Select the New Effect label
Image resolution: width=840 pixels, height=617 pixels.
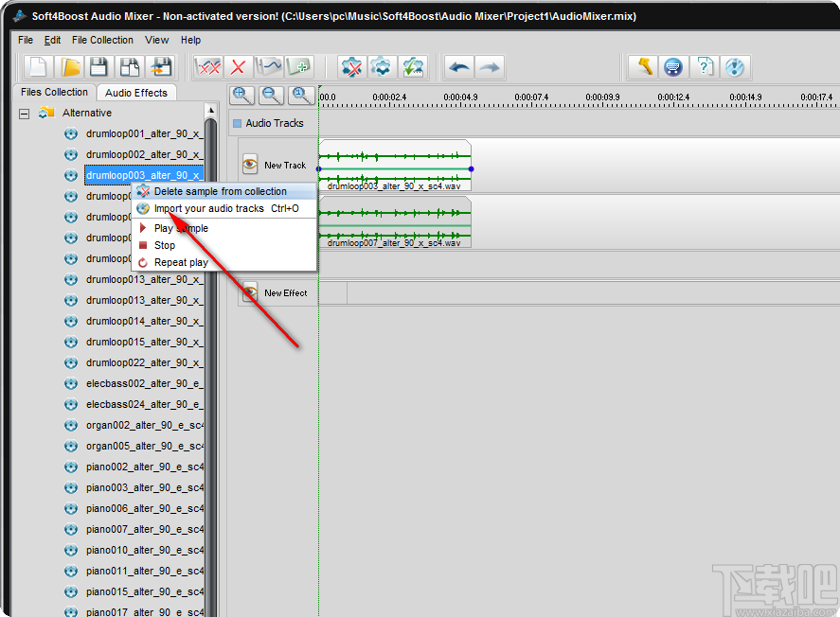(x=286, y=293)
